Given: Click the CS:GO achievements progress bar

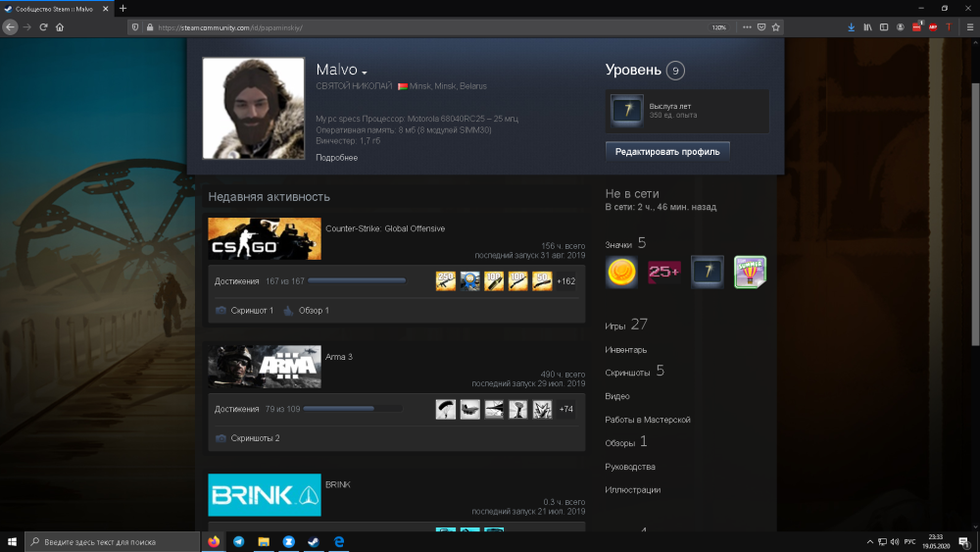Looking at the screenshot, I should tap(357, 280).
